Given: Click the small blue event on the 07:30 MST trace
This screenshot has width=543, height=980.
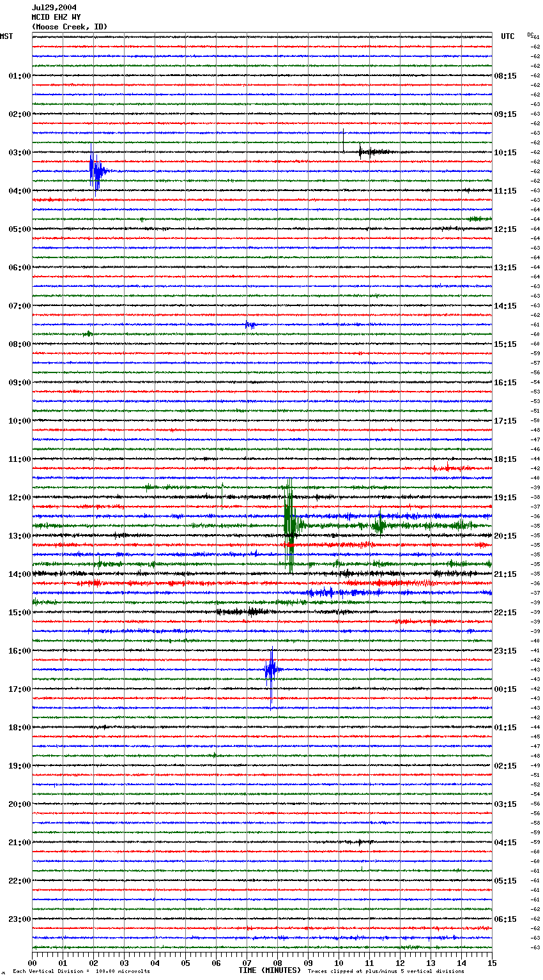Looking at the screenshot, I should [x=250, y=325].
